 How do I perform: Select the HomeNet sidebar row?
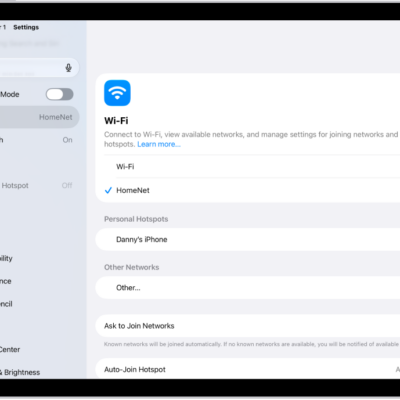(x=39, y=117)
